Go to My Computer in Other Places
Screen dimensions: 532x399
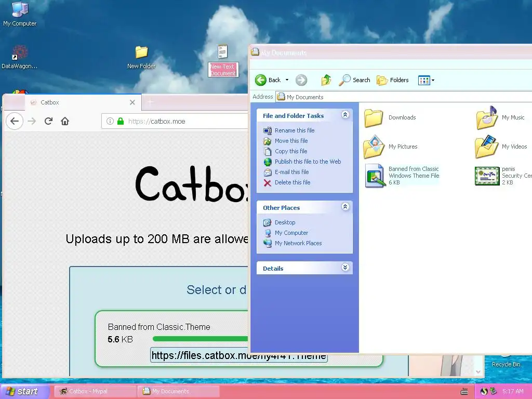click(x=291, y=233)
